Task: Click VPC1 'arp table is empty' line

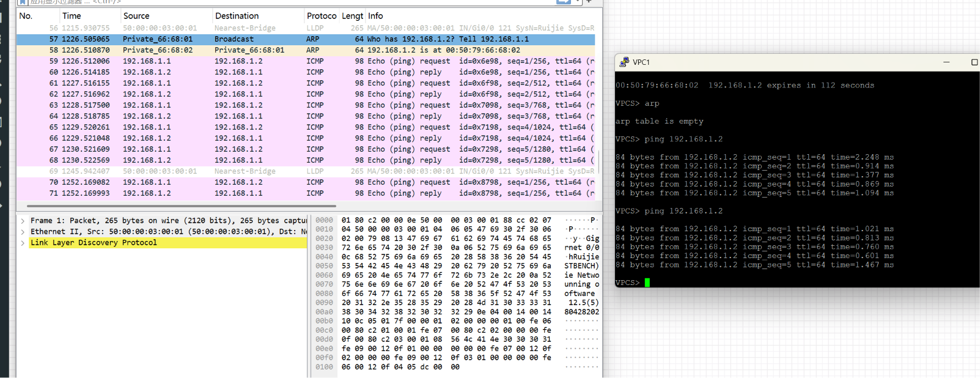Action: point(660,121)
